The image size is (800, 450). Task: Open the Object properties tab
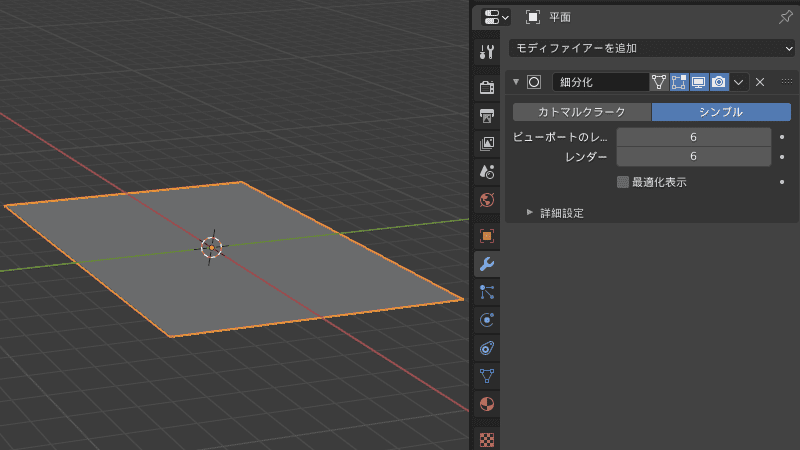tap(487, 236)
